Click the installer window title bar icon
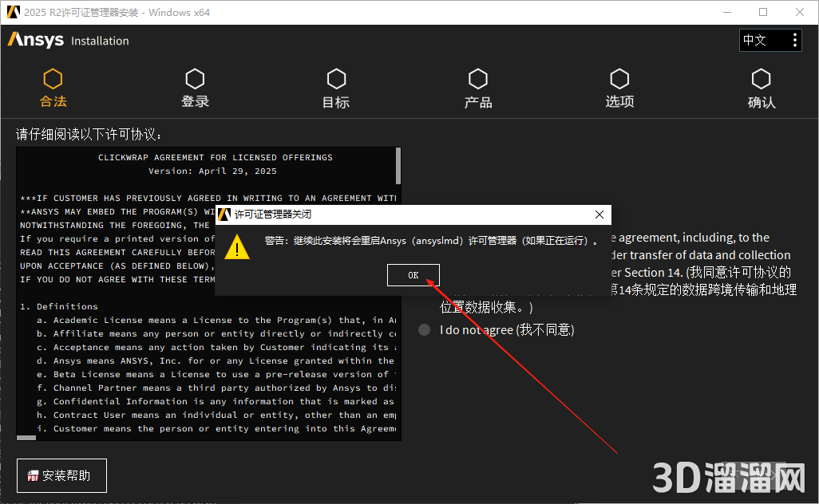Screen dimensions: 819x504 [x=11, y=12]
